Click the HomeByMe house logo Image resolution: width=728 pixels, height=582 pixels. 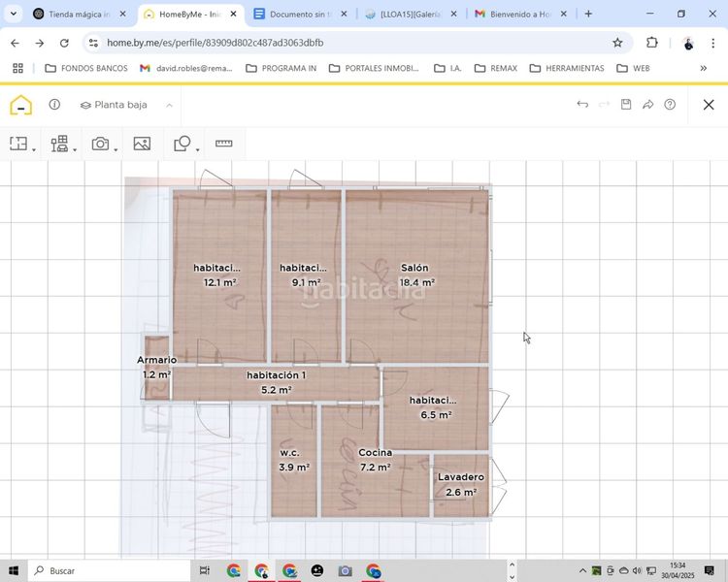coord(21,105)
